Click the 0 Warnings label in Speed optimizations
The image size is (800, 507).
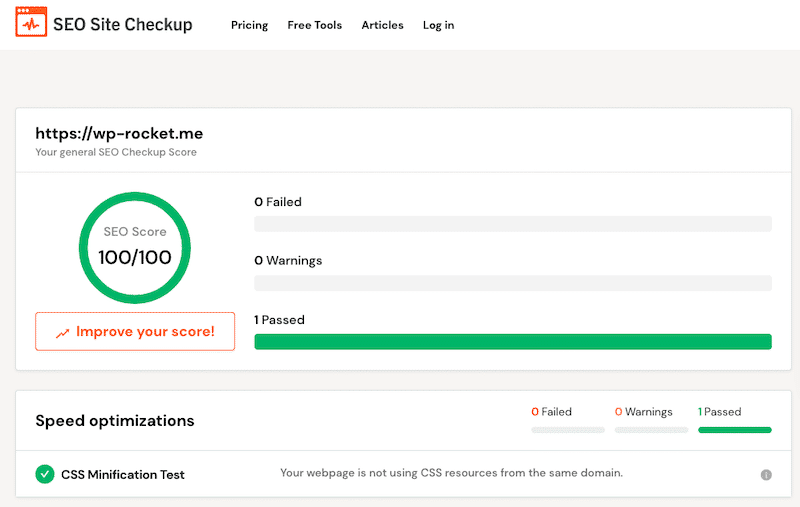click(643, 412)
